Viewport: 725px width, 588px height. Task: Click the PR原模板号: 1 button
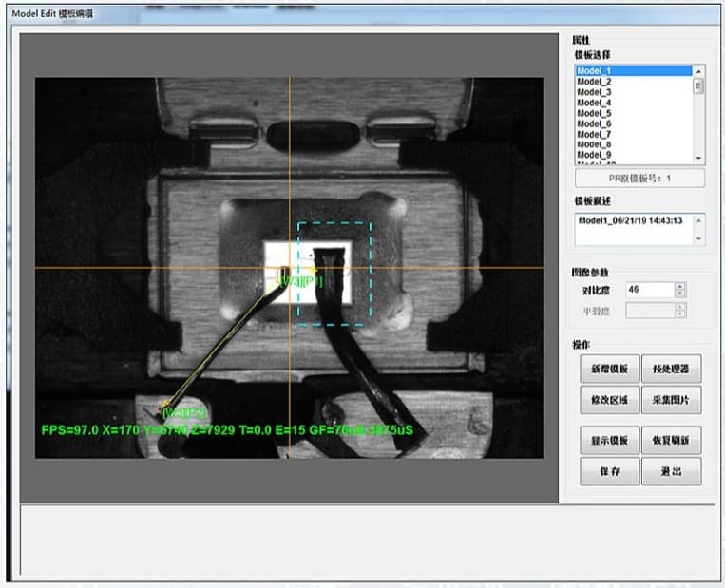click(x=639, y=178)
